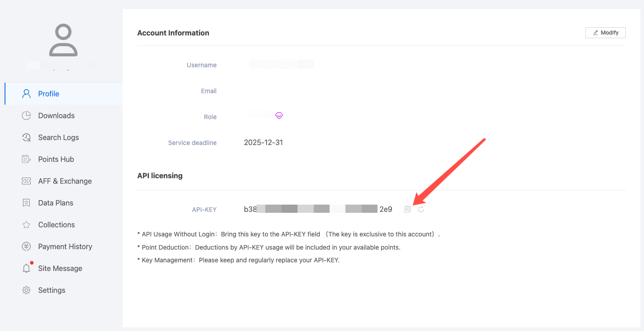644x331 pixels.
Task: Regenerate the API key with the refresh icon
Action: coord(421,209)
